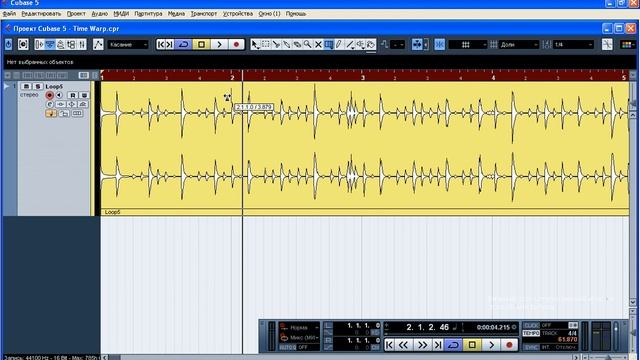640x360 pixels.
Task: Toggle the Autoscroll button
Action: coord(417,44)
